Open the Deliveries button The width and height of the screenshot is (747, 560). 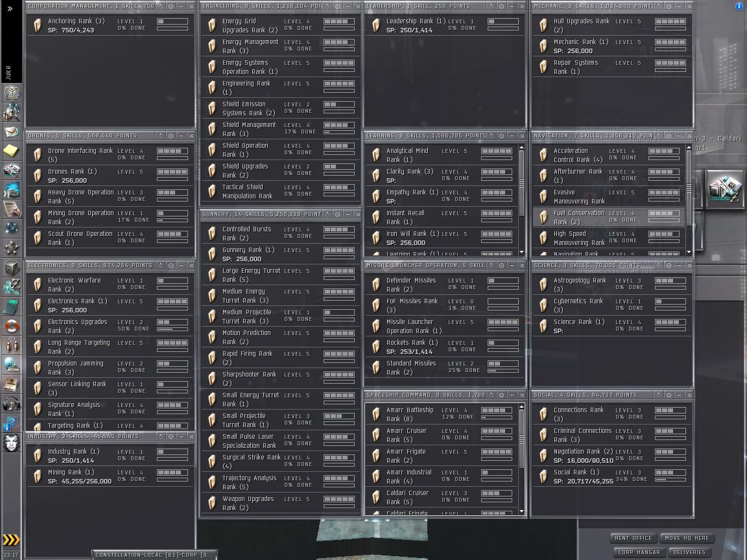point(689,552)
